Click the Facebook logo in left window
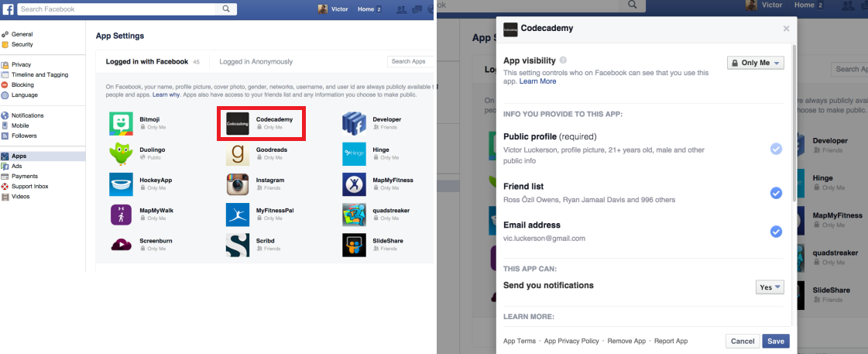The image size is (868, 354). 9,9
